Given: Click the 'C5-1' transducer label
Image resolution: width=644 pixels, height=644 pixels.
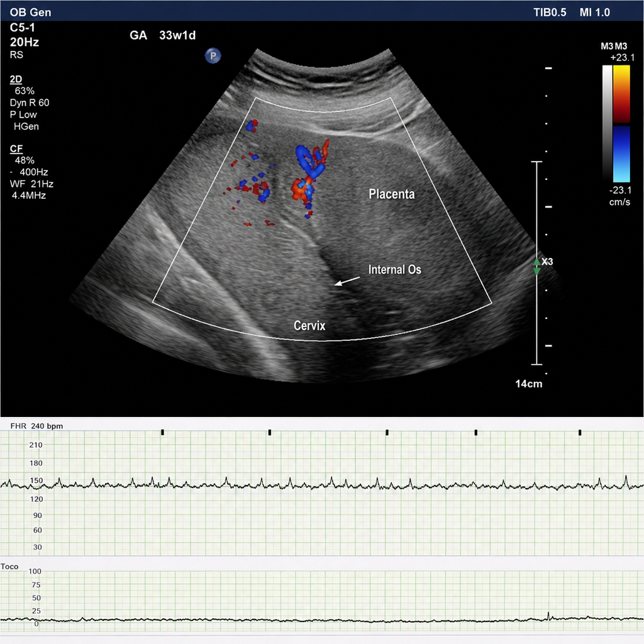Looking at the screenshot, I should click(22, 28).
